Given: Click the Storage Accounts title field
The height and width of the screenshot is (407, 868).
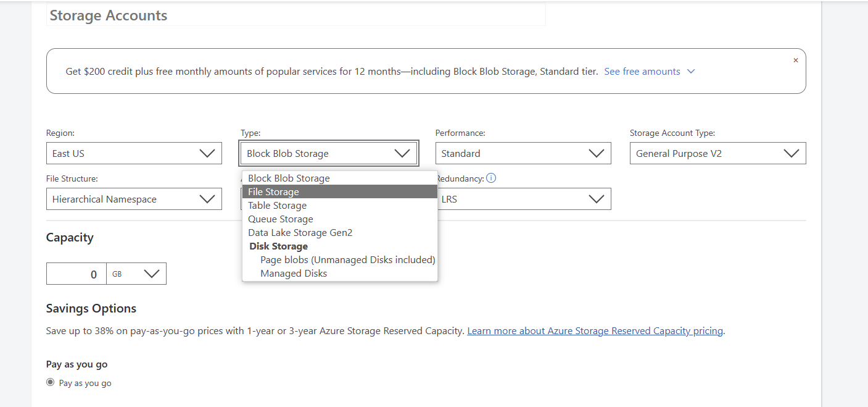Looking at the screenshot, I should [x=296, y=15].
